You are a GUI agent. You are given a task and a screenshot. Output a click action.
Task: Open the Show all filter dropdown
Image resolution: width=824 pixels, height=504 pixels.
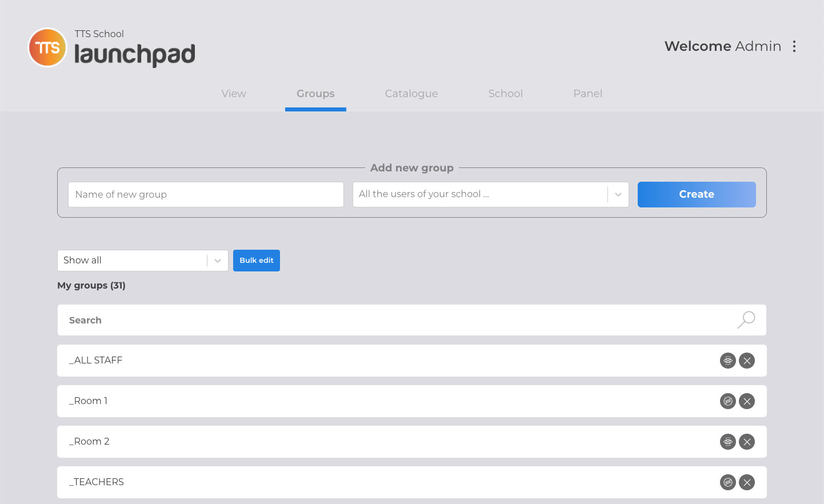tap(143, 261)
